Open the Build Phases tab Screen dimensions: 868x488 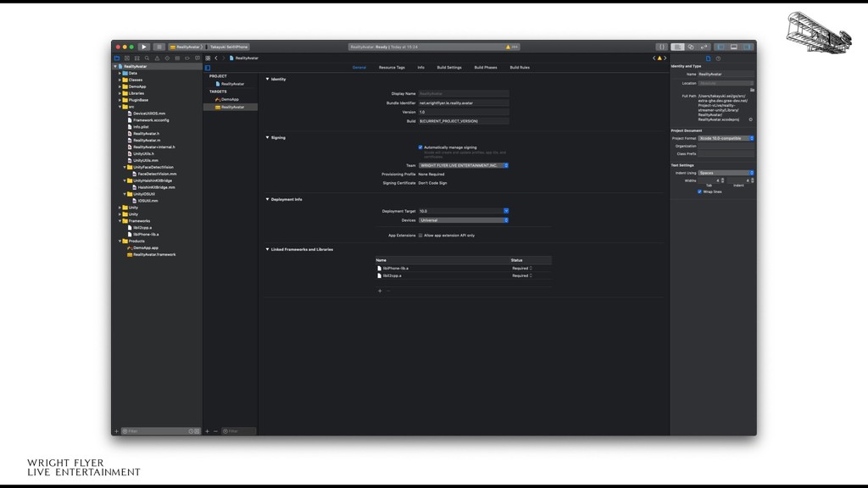(486, 67)
